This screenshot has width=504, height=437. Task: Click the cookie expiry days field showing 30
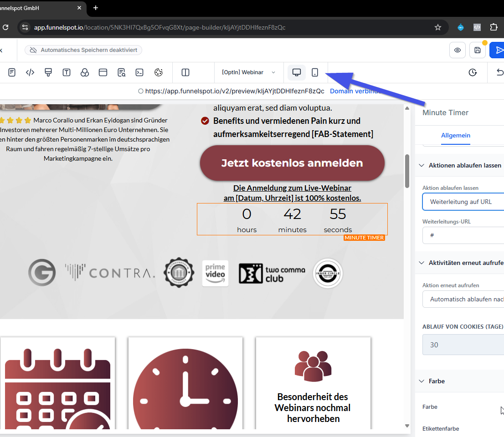coord(463,345)
